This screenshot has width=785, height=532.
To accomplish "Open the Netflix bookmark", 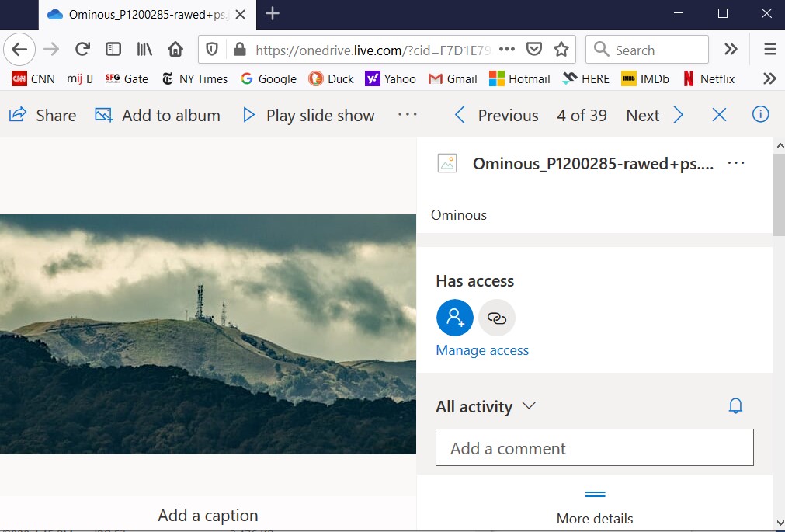I will tap(709, 78).
